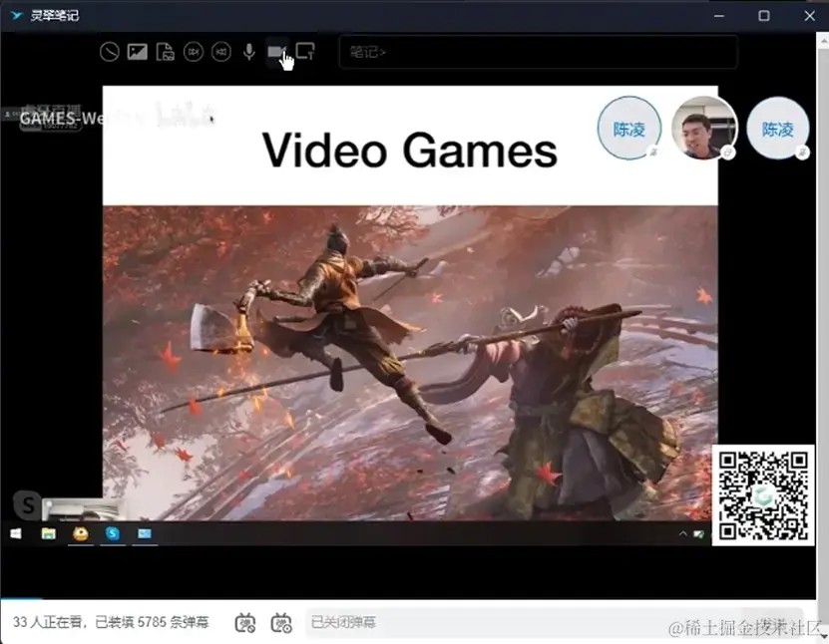
Task: Open File Explorer from the taskbar
Action: (46, 534)
